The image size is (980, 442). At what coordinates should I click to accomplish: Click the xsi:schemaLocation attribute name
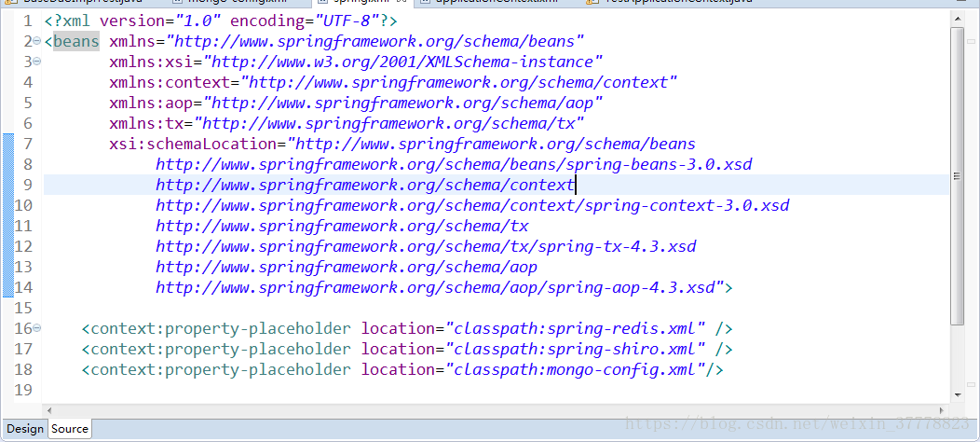(193, 144)
